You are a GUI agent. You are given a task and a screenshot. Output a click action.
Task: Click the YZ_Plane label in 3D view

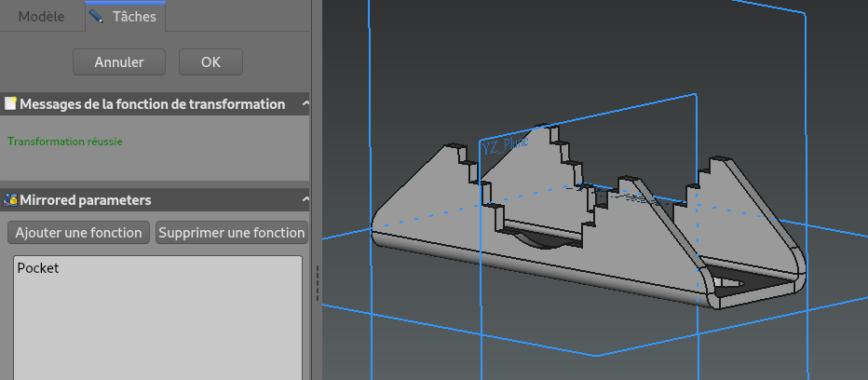pyautogui.click(x=505, y=144)
